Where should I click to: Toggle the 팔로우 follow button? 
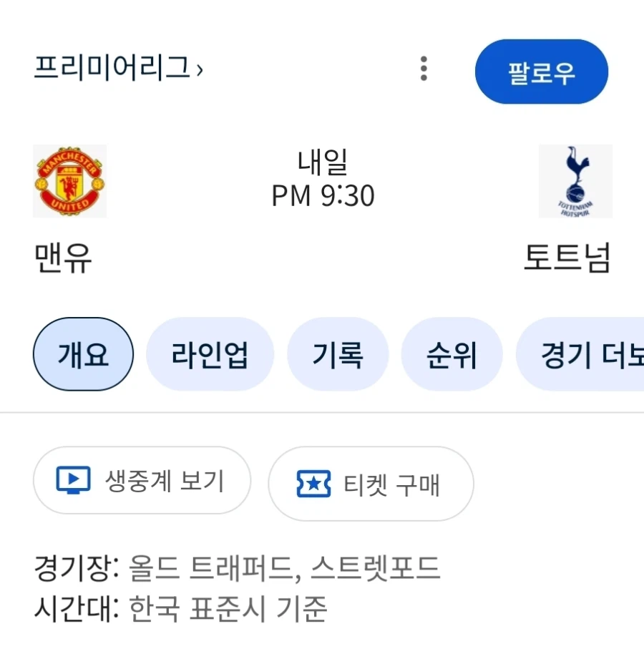point(542,71)
